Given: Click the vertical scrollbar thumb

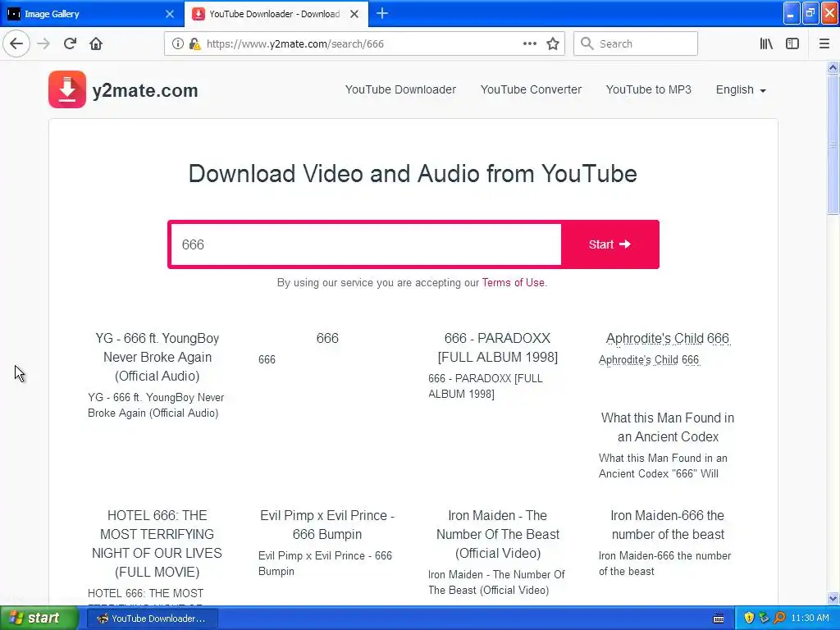Looking at the screenshot, I should pyautogui.click(x=833, y=144).
